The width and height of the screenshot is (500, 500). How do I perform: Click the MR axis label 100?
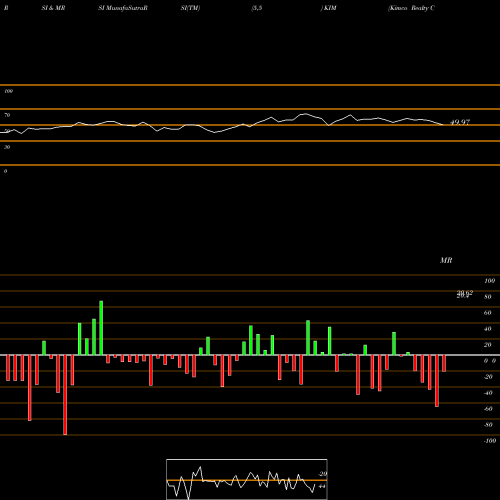click(489, 281)
